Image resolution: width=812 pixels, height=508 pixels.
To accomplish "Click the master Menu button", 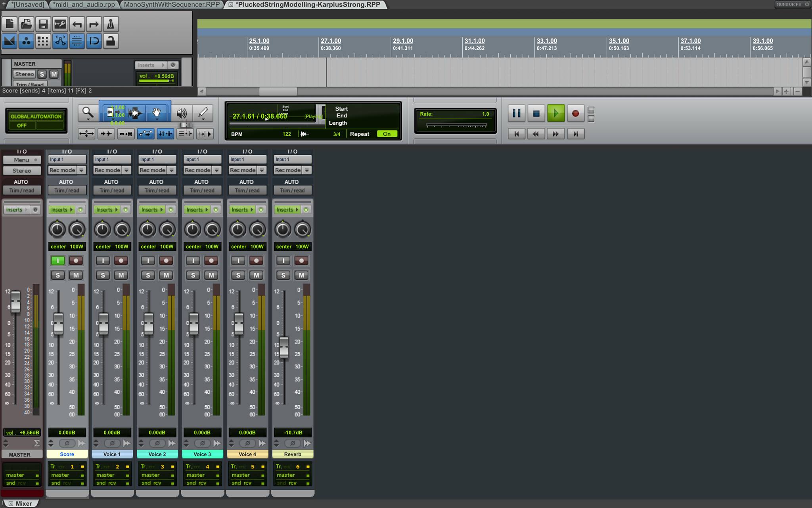I will [22, 160].
